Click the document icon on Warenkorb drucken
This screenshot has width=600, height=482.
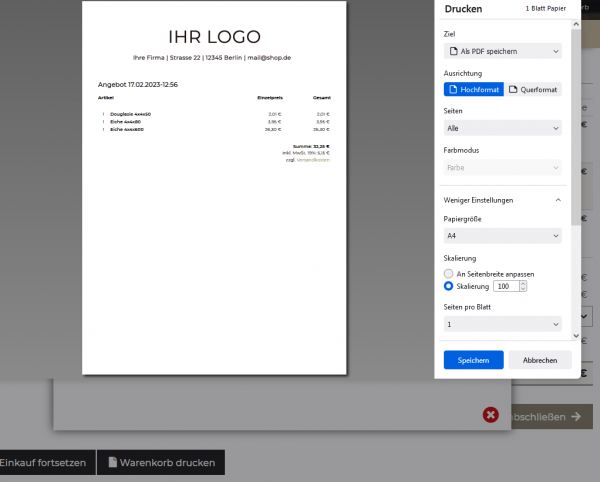[113, 463]
